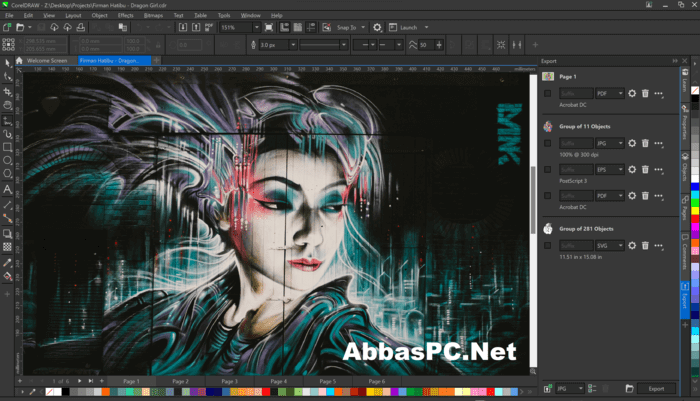
Task: Click the Print icon in toolbar
Action: point(81,27)
